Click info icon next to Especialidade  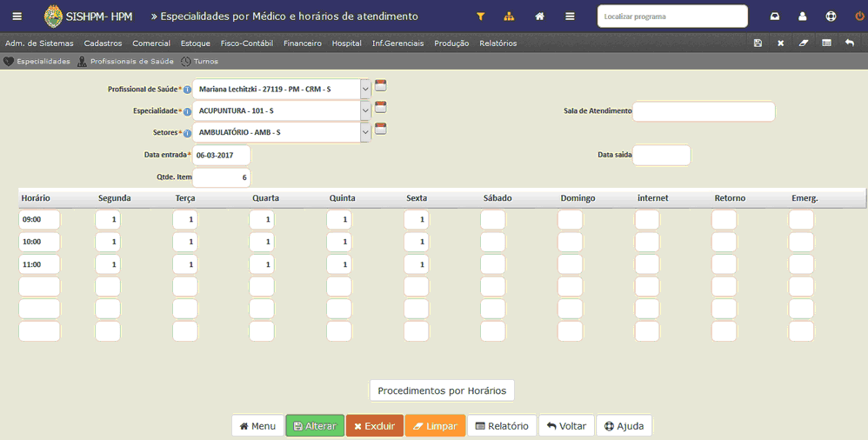[187, 112]
